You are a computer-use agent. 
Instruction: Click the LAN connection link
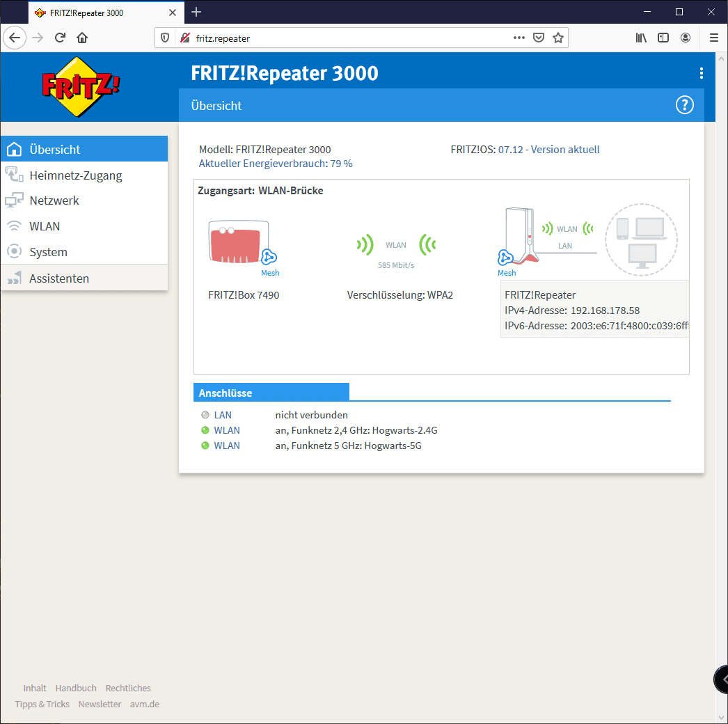click(x=223, y=415)
